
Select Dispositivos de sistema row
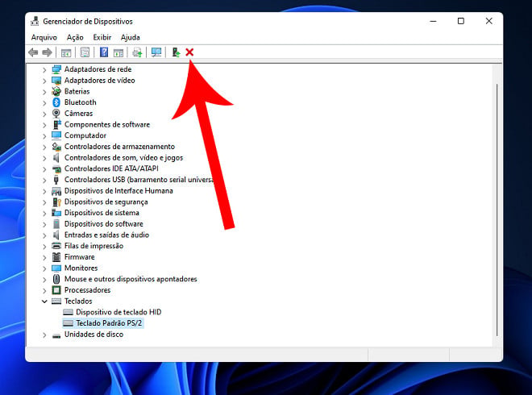click(102, 213)
